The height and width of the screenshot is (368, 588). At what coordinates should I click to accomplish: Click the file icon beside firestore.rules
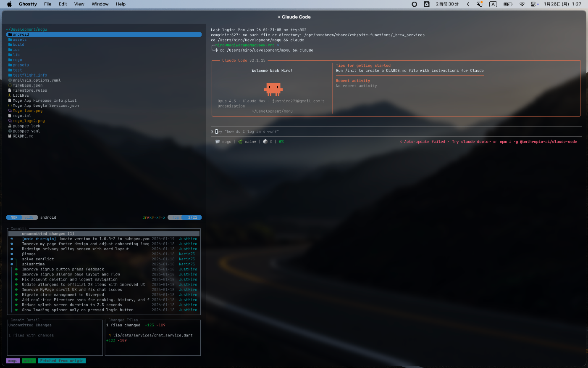coord(10,90)
